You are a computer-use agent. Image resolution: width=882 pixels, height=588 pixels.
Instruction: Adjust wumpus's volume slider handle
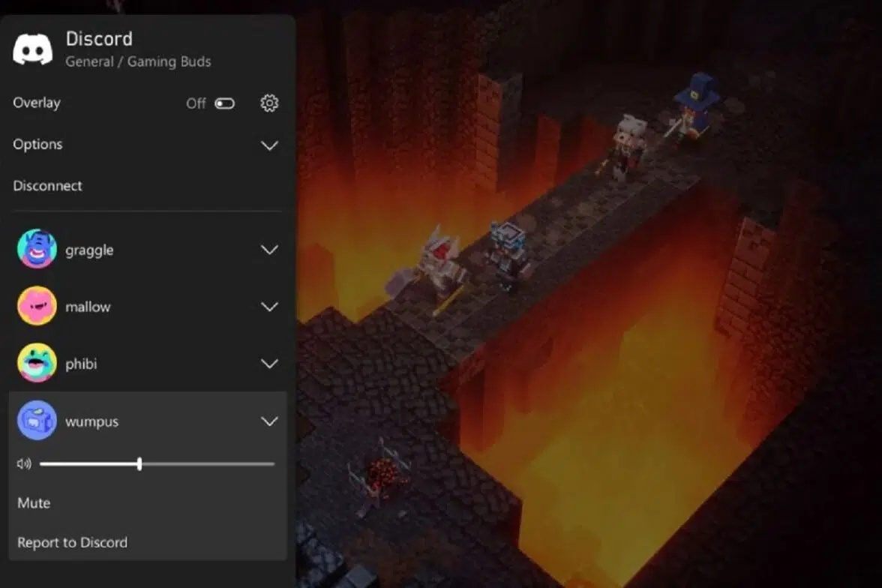coord(139,463)
